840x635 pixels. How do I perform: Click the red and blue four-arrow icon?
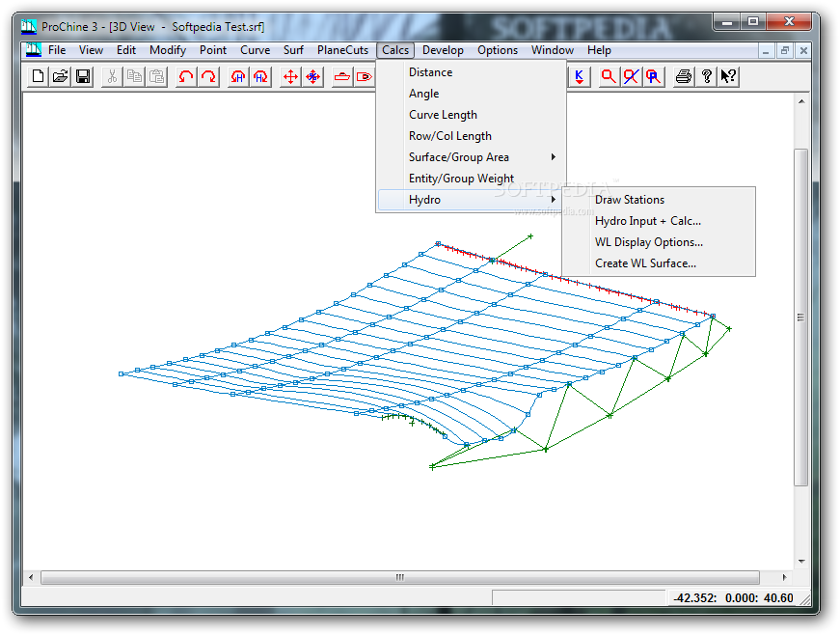pos(312,76)
